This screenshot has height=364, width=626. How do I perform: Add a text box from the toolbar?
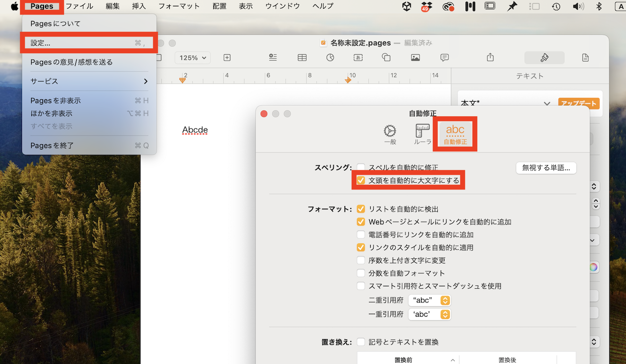click(358, 58)
